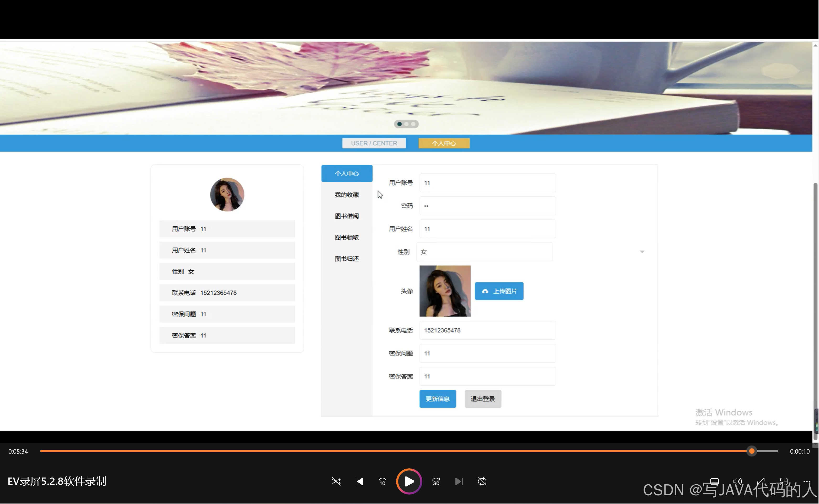Switch to the 图书借阅 tab
The image size is (819, 504).
347,216
